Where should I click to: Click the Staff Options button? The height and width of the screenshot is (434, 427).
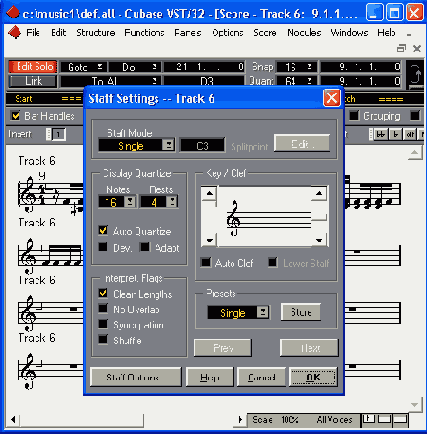coord(136,377)
